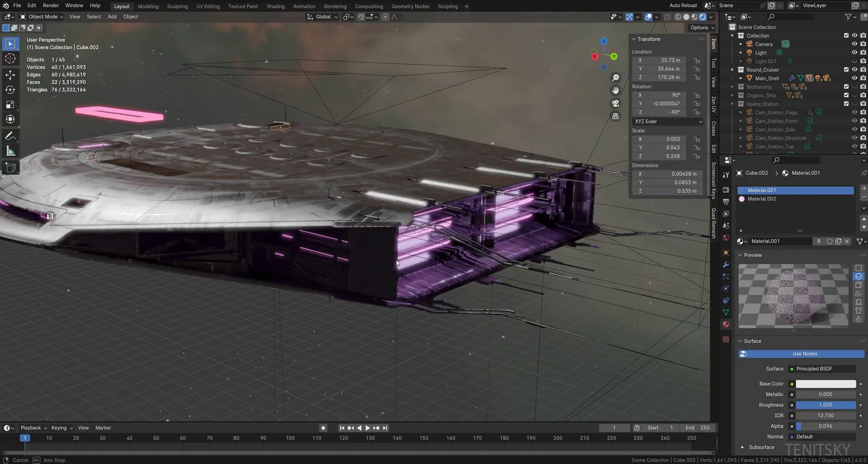This screenshot has width=868, height=464.
Task: Select the Material.002 slot
Action: 795,199
